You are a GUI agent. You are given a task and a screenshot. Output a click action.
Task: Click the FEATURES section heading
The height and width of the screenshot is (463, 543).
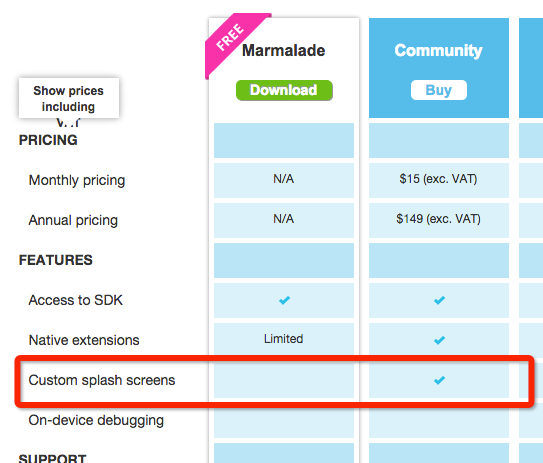pos(56,260)
